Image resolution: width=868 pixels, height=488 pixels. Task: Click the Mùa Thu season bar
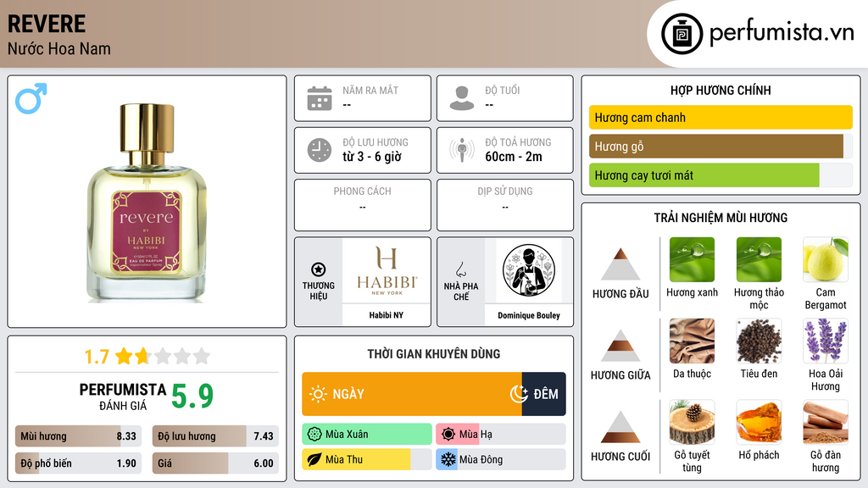(367, 459)
